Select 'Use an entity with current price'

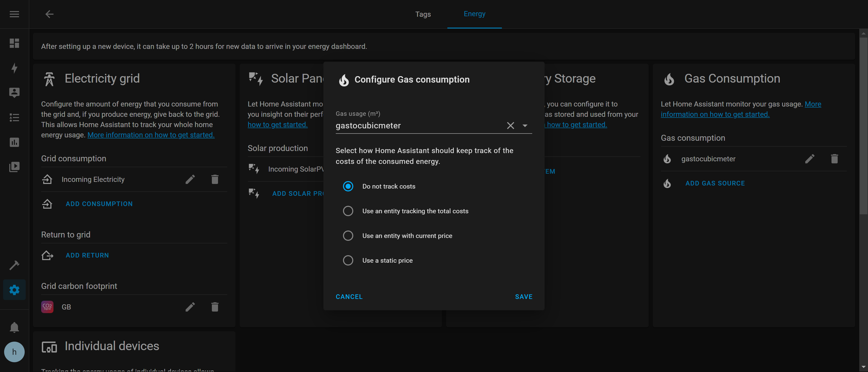pos(348,235)
